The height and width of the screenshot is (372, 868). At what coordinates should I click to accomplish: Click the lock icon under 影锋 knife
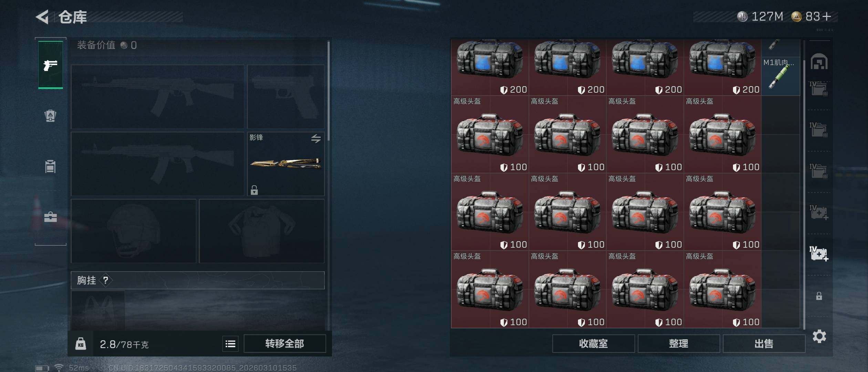pos(254,190)
